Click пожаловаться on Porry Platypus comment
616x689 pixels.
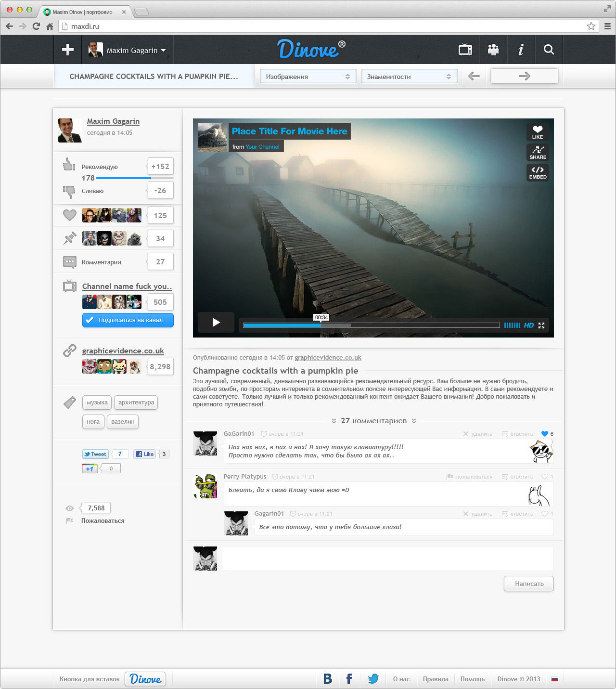[470, 477]
